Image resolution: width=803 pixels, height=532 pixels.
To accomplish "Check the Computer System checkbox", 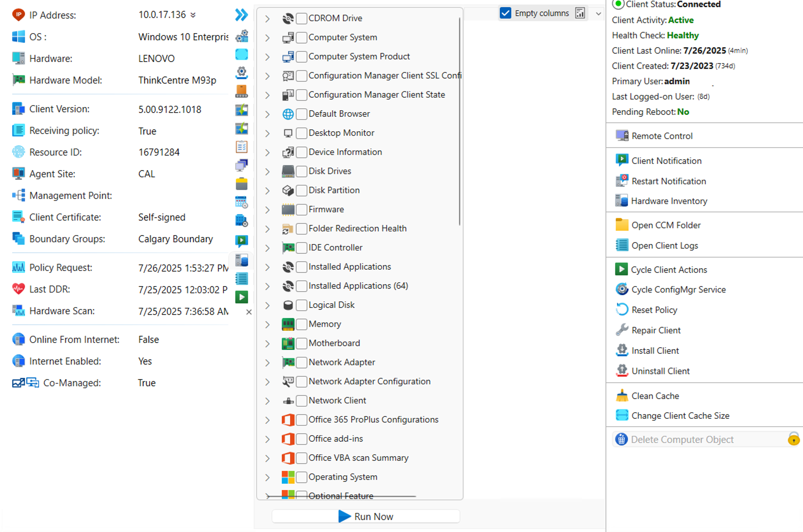I will pos(301,37).
